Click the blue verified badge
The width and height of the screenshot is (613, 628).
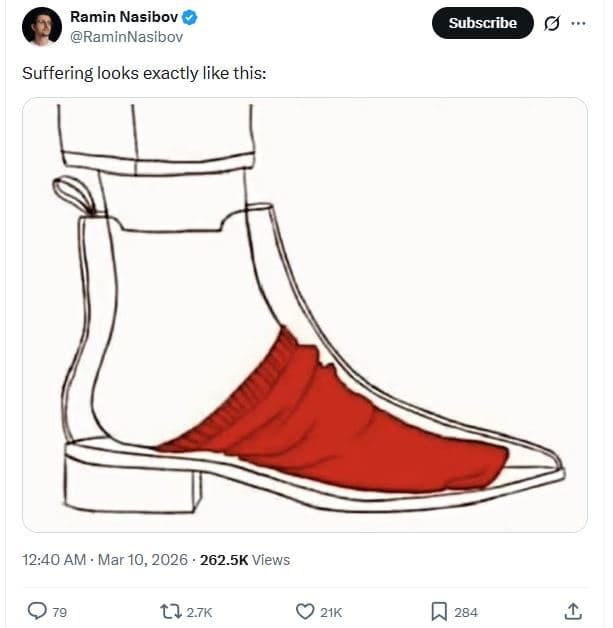point(188,17)
